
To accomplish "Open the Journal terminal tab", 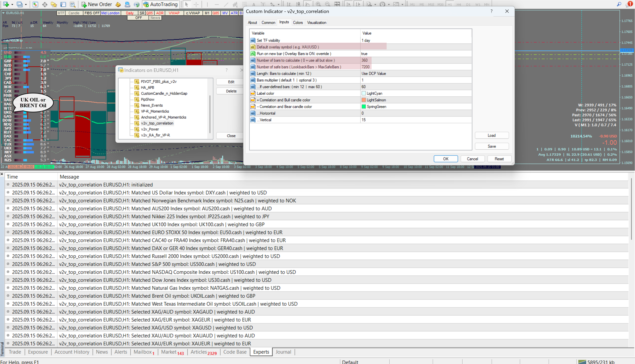I will [x=283, y=352].
